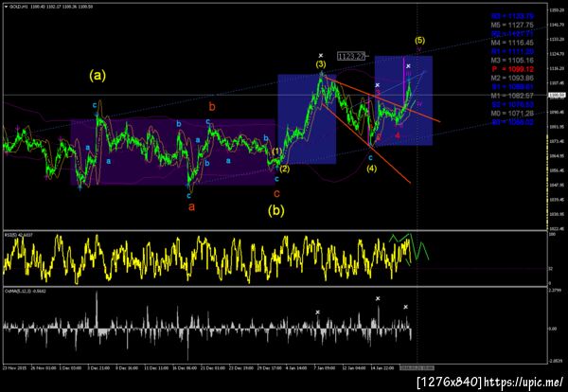Click the cyan c label above (4)

coord(370,158)
